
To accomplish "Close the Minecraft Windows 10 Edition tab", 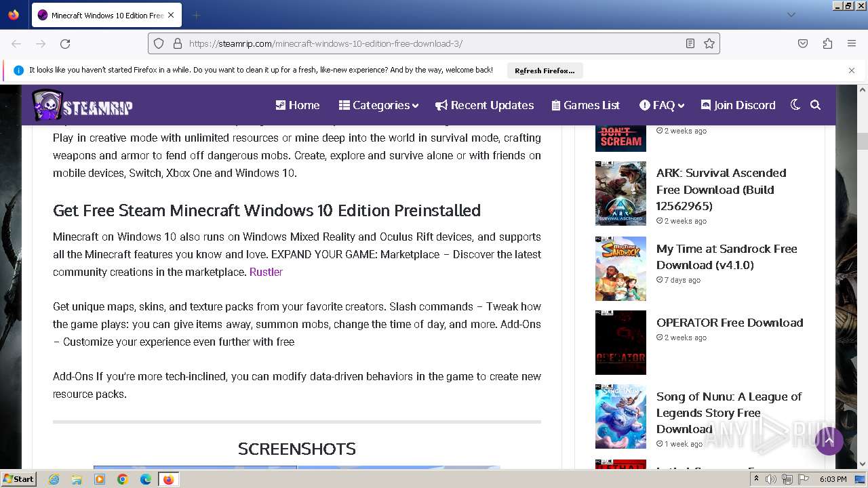I will click(x=171, y=15).
